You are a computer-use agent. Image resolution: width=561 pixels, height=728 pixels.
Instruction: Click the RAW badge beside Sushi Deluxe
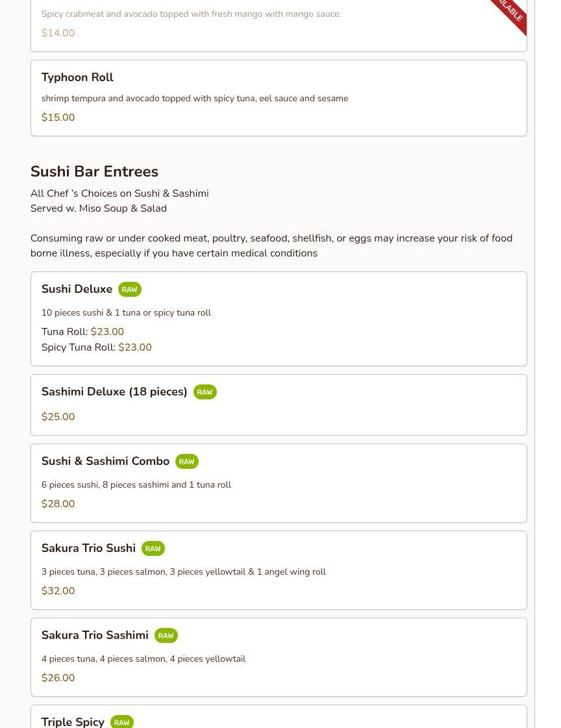[130, 290]
